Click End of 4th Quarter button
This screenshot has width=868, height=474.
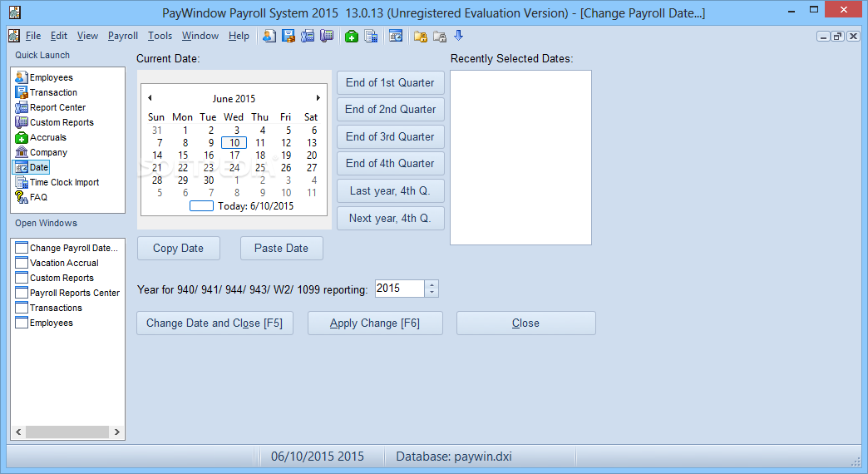[390, 163]
